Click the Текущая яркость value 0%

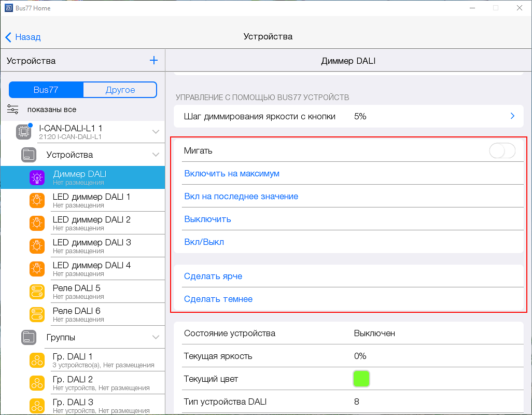point(360,356)
